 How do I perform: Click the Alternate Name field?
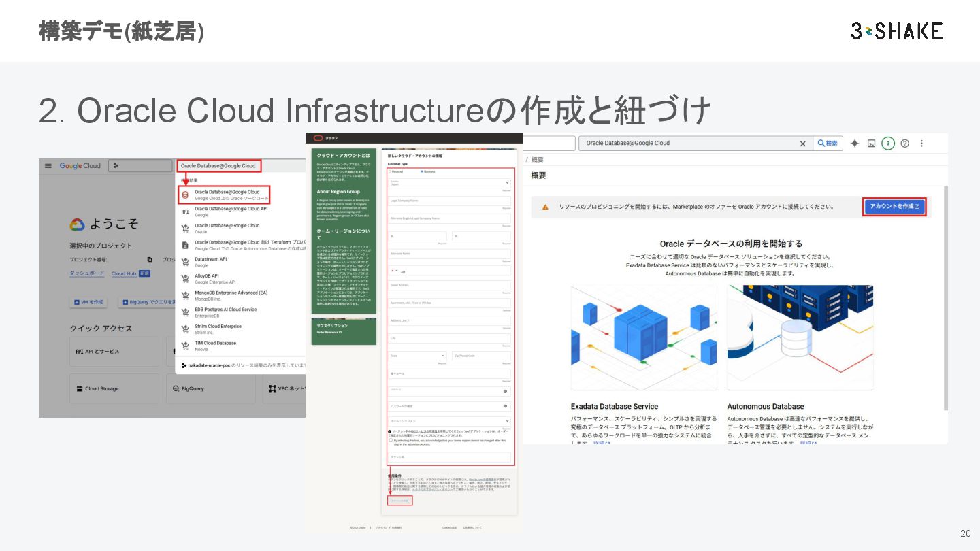[x=449, y=254]
